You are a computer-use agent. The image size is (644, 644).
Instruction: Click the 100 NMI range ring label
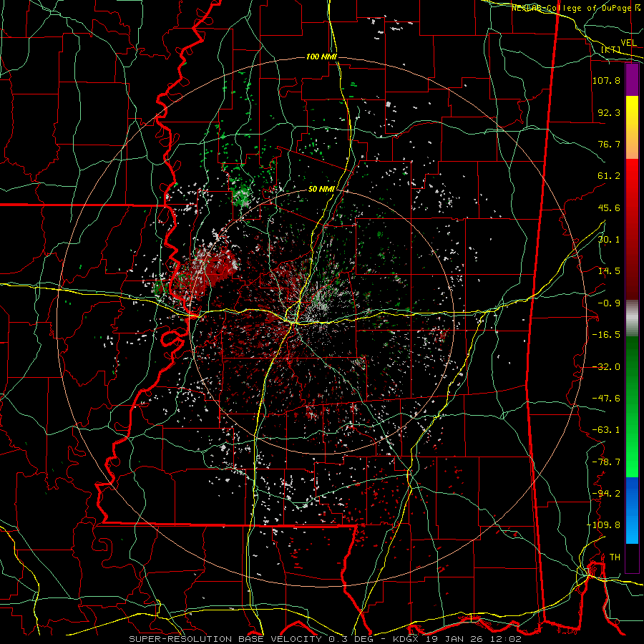(321, 57)
